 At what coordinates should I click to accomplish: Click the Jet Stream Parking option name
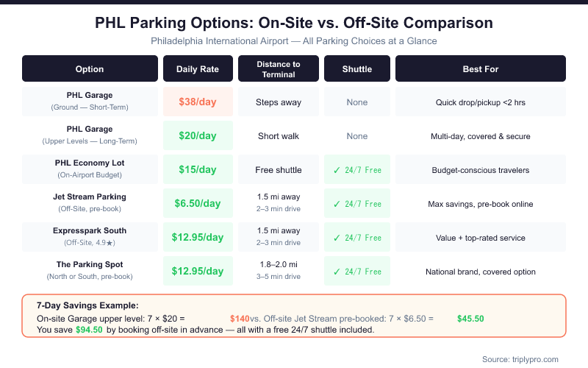(x=90, y=197)
